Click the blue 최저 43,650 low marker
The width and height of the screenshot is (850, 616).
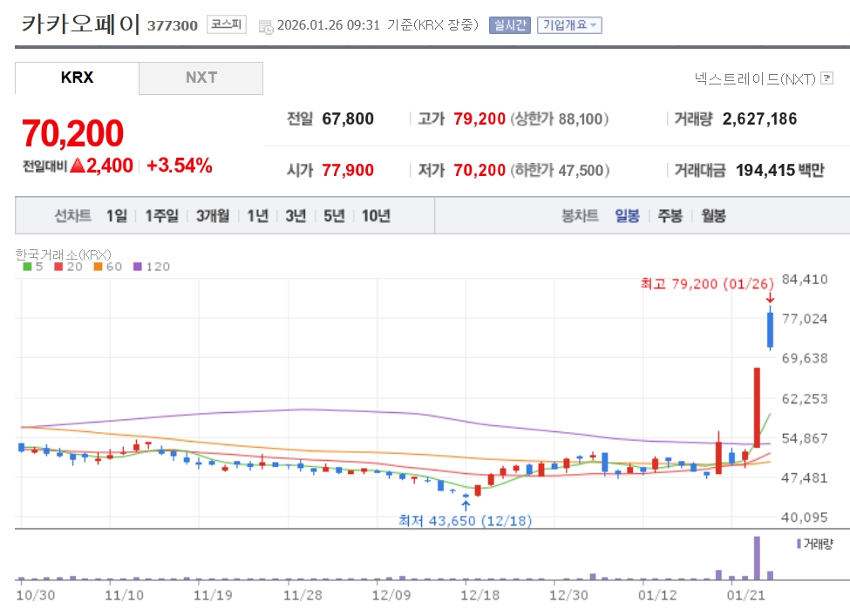coord(465,520)
